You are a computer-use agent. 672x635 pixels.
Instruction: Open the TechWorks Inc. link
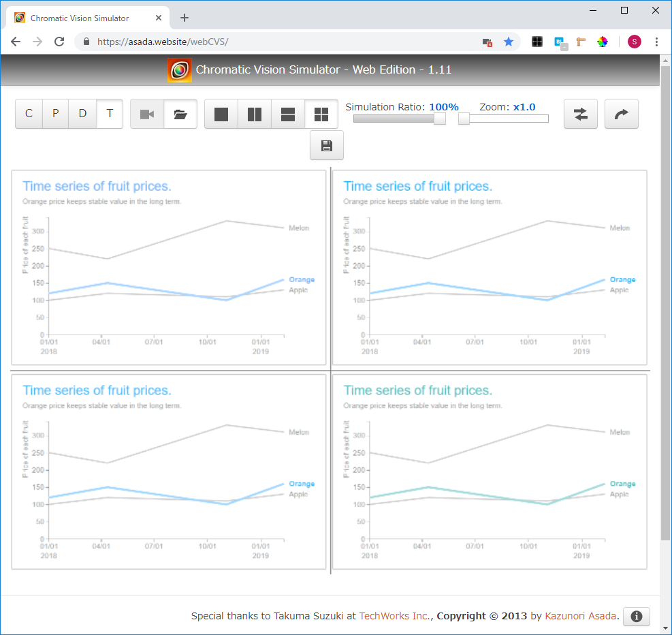click(394, 616)
